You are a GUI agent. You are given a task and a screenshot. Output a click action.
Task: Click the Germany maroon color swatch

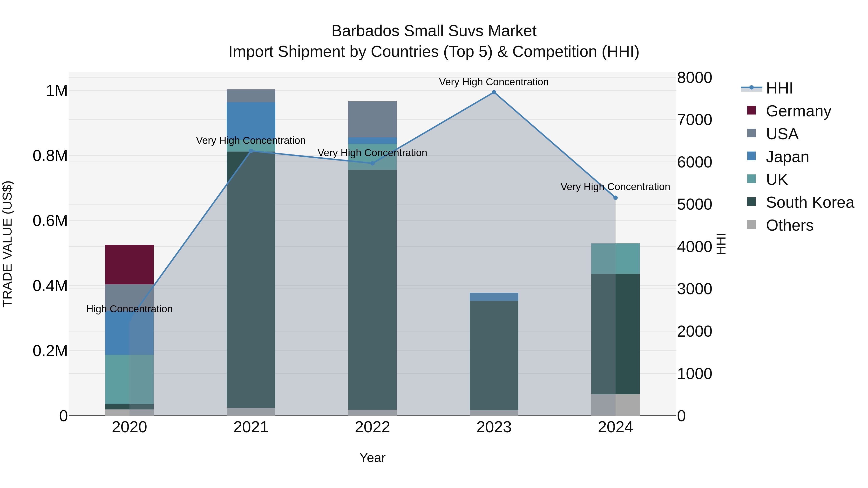point(751,110)
